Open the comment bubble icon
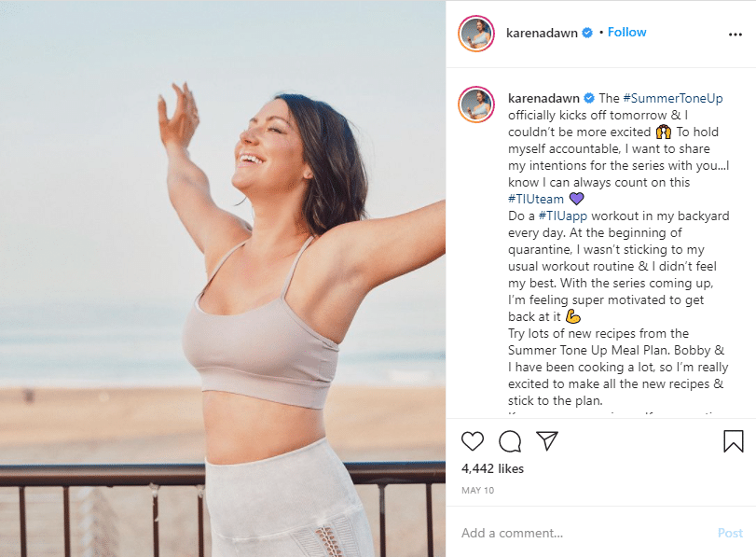 click(511, 441)
